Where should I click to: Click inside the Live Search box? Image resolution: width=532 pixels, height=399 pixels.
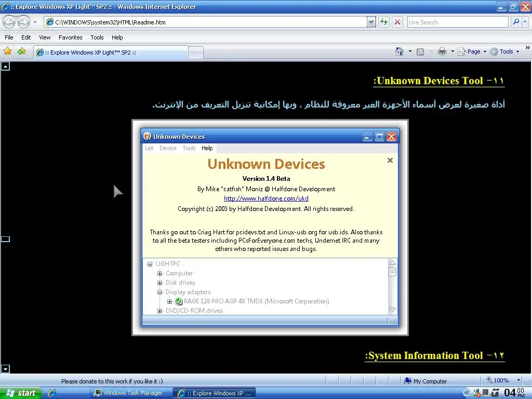(x=457, y=22)
